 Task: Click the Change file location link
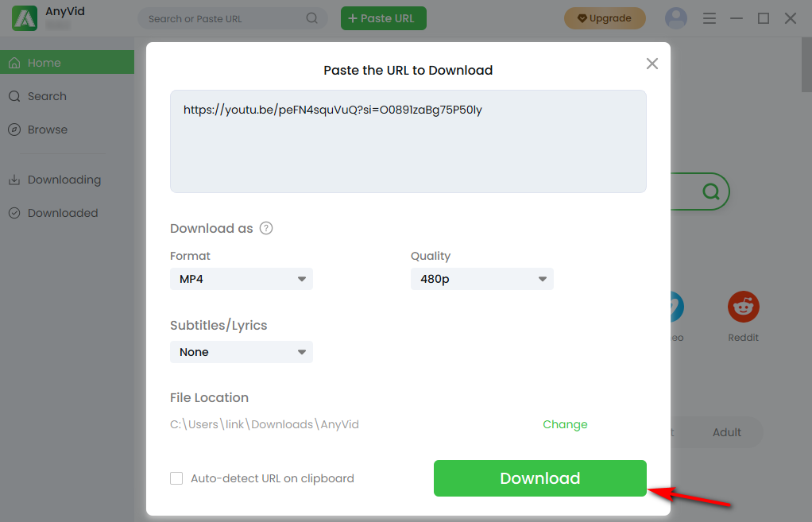pos(565,424)
